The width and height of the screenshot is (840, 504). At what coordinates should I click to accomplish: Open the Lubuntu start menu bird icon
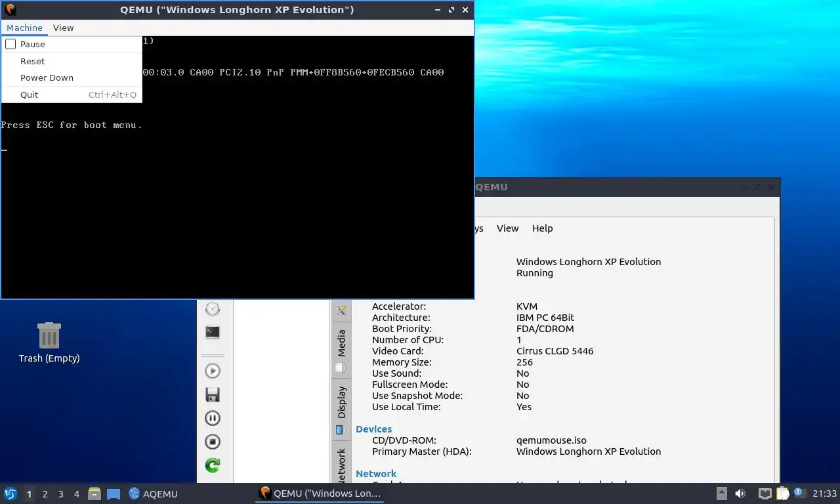[x=10, y=493]
